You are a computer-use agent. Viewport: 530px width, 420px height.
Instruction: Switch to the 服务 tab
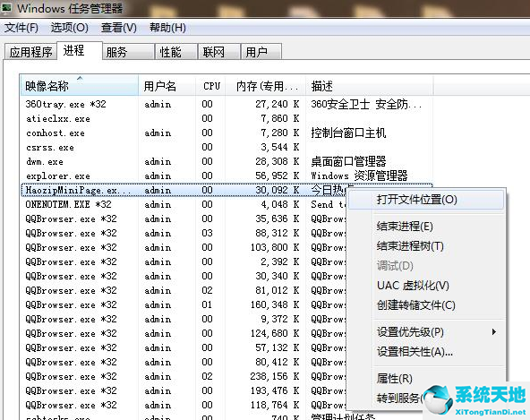point(128,52)
